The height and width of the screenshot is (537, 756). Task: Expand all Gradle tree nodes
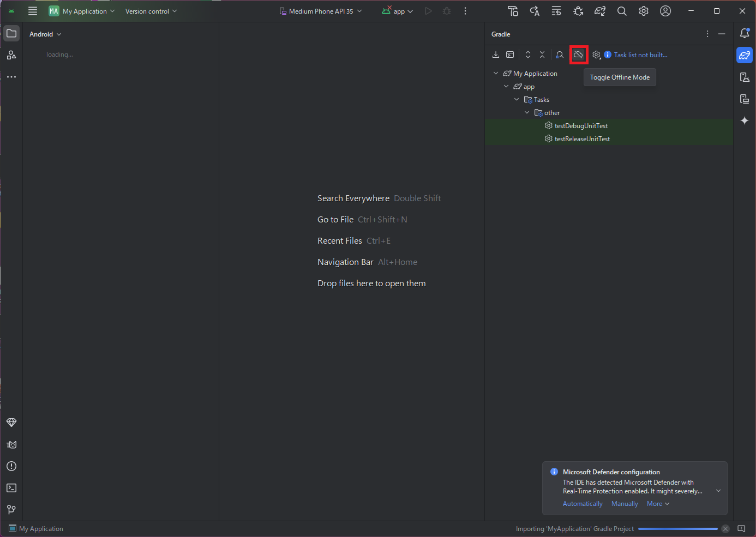coord(528,55)
